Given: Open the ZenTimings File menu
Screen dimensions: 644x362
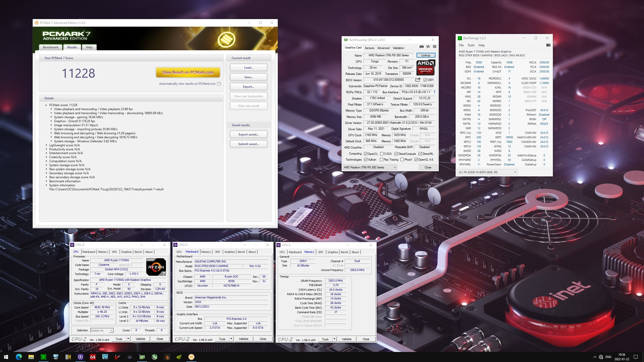Looking at the screenshot, I should 461,45.
